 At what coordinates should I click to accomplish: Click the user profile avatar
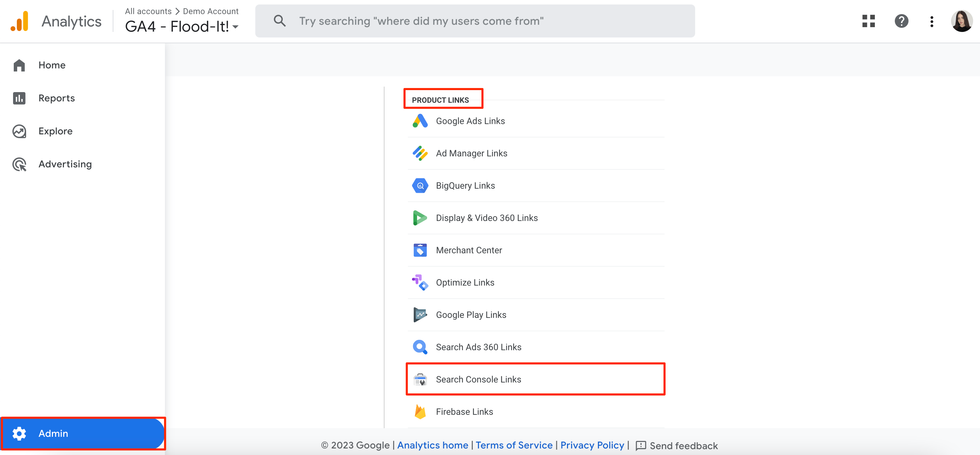coord(962,21)
